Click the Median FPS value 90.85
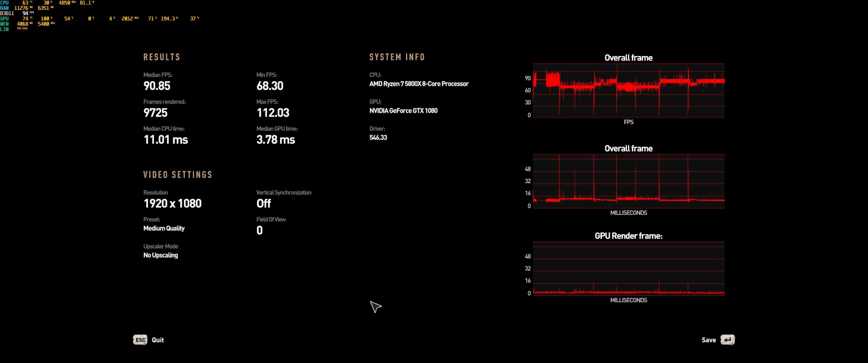The width and height of the screenshot is (868, 363). pos(157,86)
